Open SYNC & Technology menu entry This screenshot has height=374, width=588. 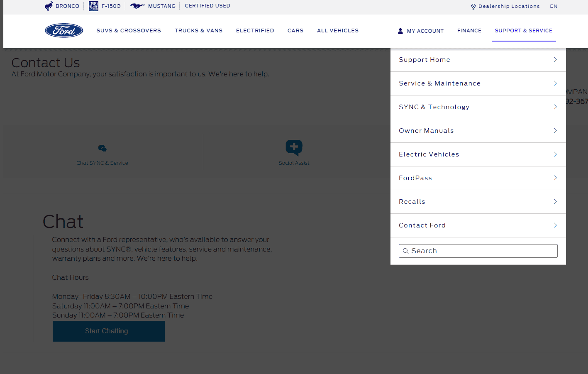click(478, 107)
